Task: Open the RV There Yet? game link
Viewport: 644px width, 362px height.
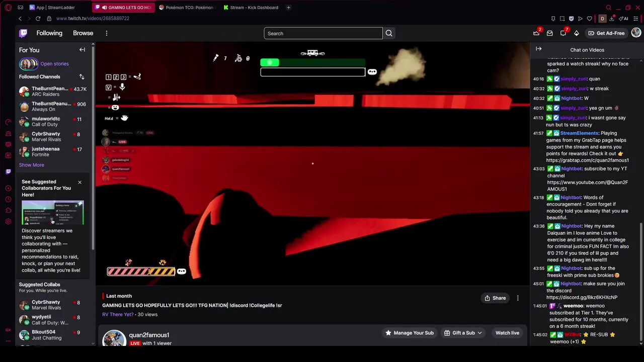Action: pos(118,314)
